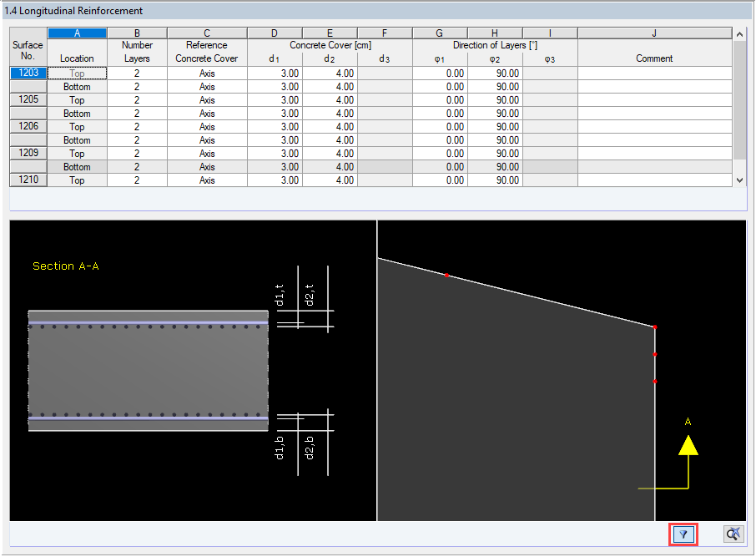This screenshot has width=756, height=557.
Task: Open the Reference Concrete Cover dropdown showing Axis
Action: coord(206,73)
